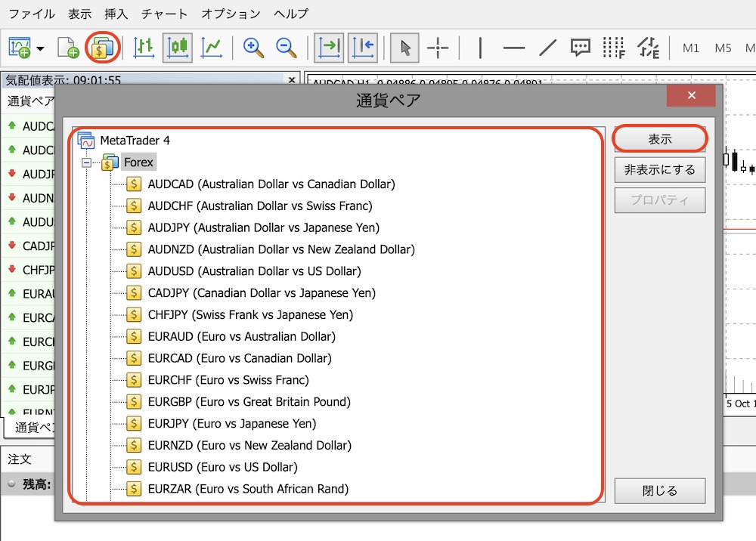The height and width of the screenshot is (541, 756).
Task: Select CADJPY (Canadian Dollar vs Japanese Yen) in dialog
Action: point(251,293)
